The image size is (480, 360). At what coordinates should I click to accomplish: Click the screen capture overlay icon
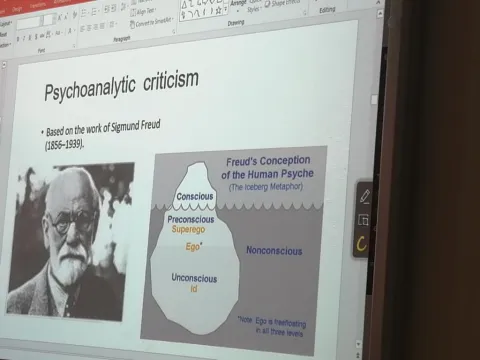[363, 220]
